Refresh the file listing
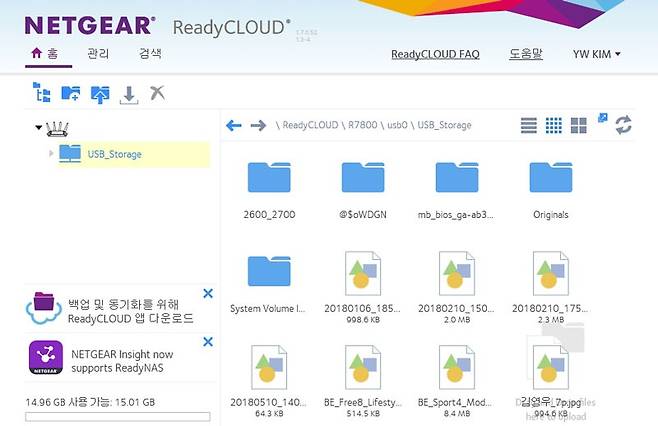Viewport: 658px width, 426px height. [x=623, y=125]
